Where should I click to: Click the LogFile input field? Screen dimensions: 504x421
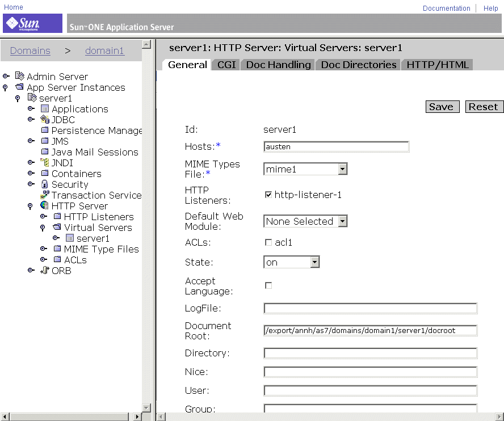click(x=370, y=308)
